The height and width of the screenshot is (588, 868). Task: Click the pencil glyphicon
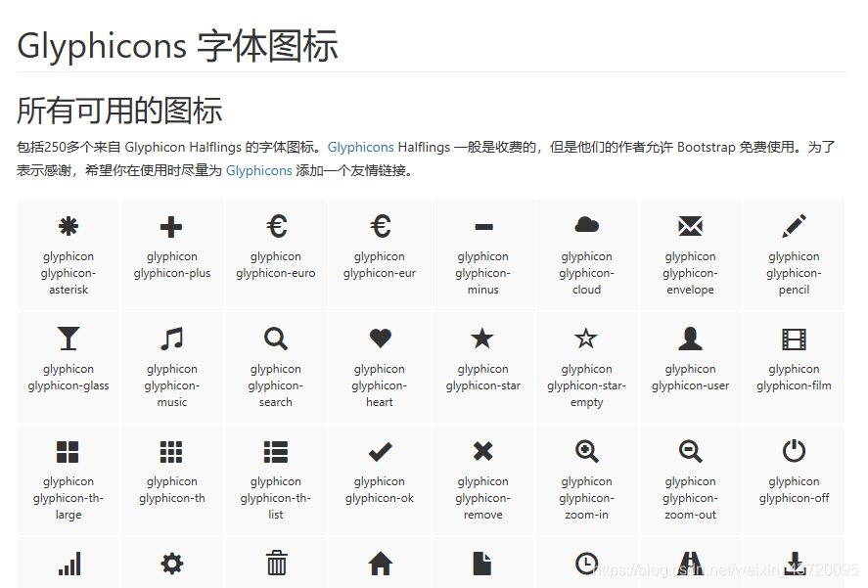pos(794,226)
